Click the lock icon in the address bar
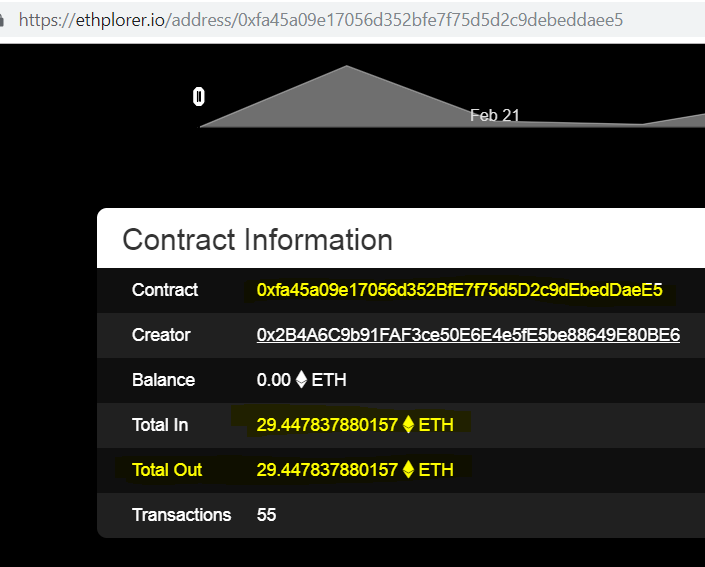The image size is (705, 567). click(x=1, y=20)
